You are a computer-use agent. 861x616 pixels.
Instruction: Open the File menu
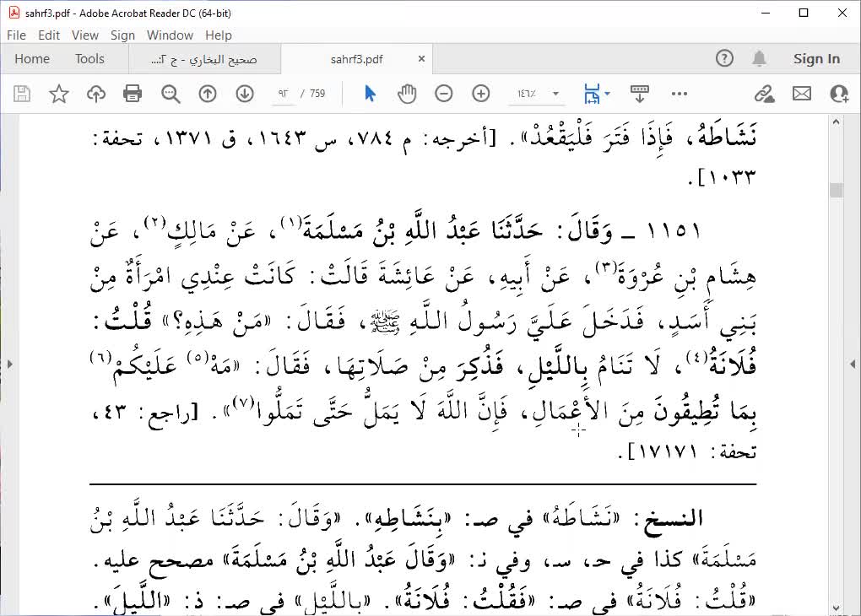[x=17, y=35]
